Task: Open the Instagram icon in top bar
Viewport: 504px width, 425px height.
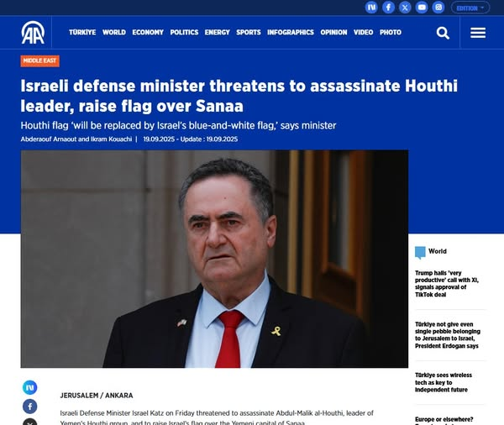Action: coord(438,8)
